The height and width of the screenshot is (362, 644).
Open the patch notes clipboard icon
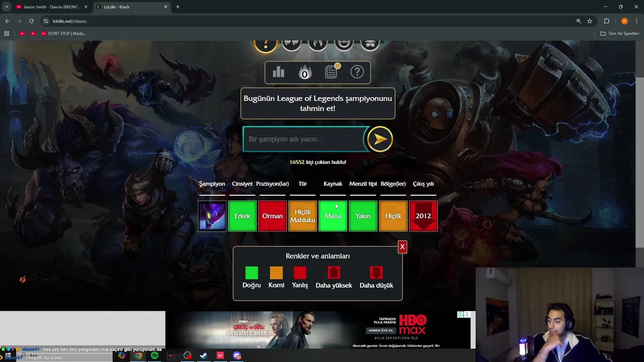[x=332, y=72]
